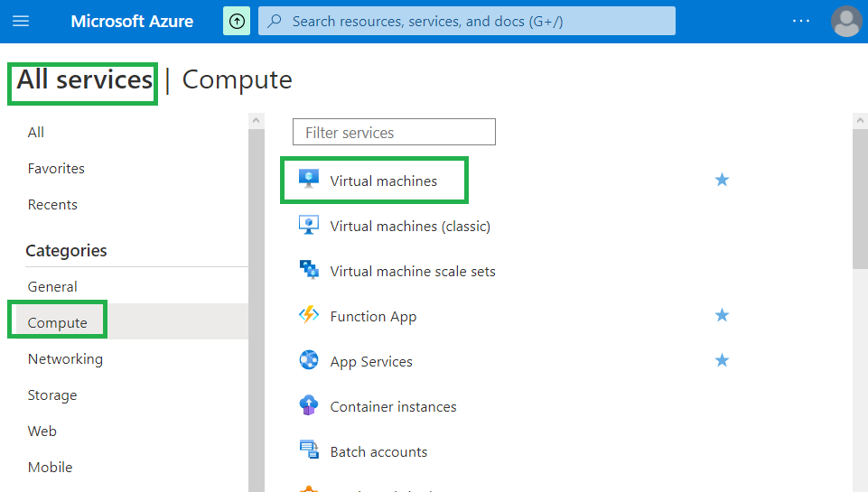Toggle favorite star for Virtual machines
Viewport: 868px width, 492px height.
(x=722, y=180)
